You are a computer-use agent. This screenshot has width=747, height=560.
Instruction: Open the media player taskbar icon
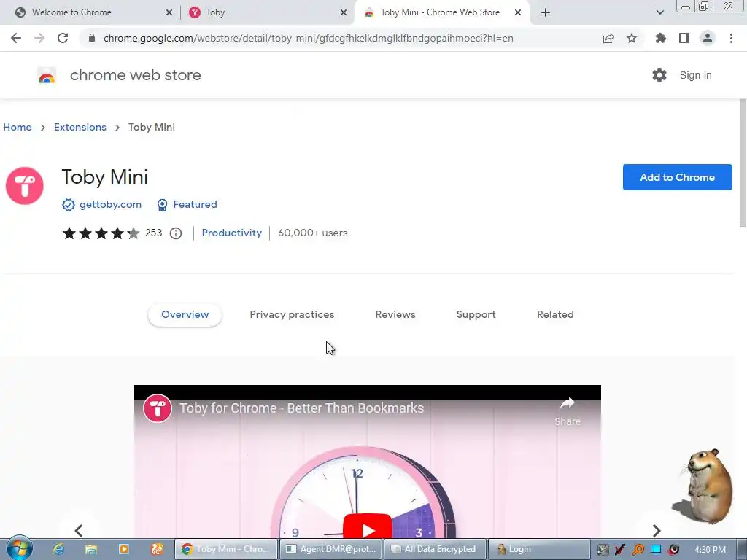124,549
